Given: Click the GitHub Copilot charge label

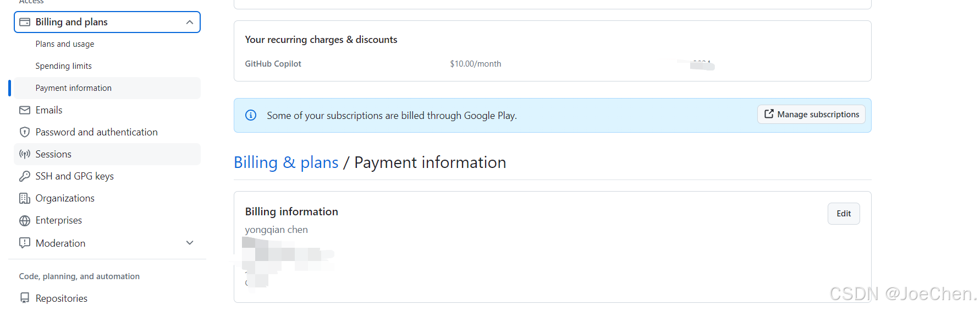Looking at the screenshot, I should [x=273, y=64].
